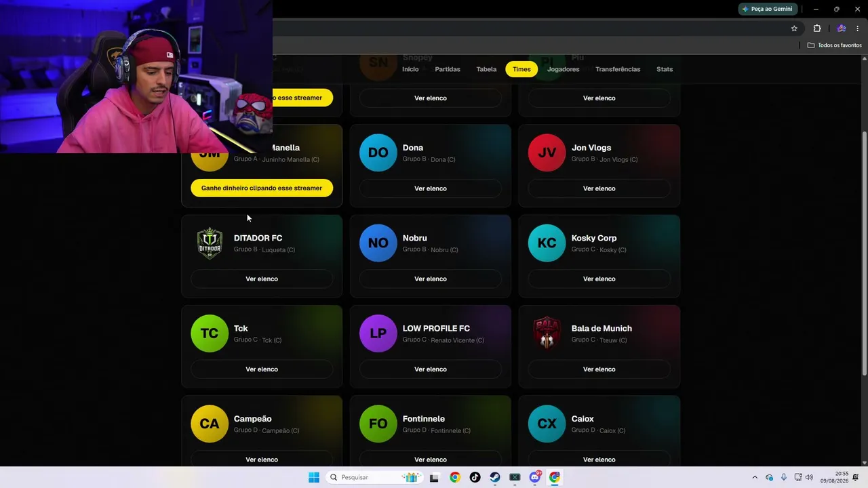Go to the Início tab

pyautogui.click(x=410, y=69)
